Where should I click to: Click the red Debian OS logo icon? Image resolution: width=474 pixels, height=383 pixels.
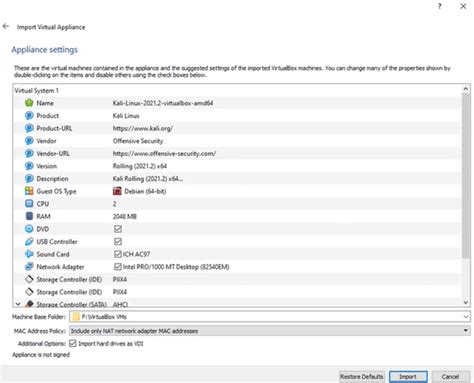coord(117,191)
